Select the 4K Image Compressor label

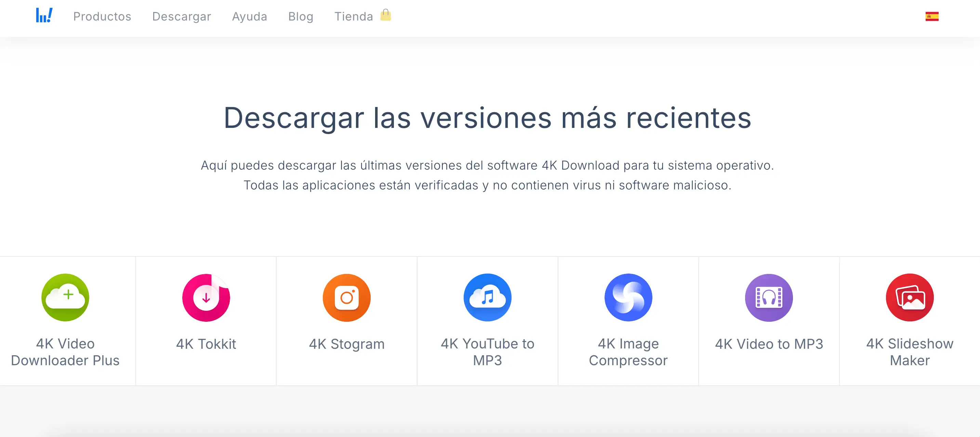(x=628, y=352)
